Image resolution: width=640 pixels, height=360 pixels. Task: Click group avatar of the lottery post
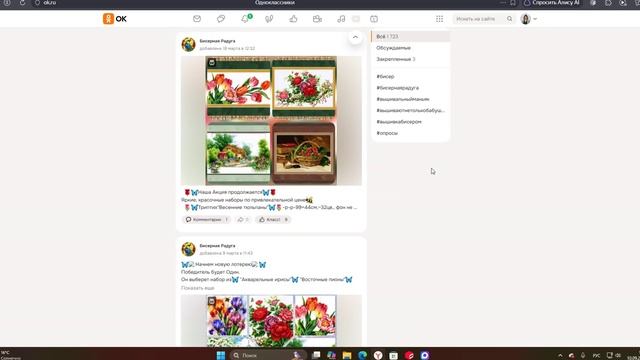point(188,249)
